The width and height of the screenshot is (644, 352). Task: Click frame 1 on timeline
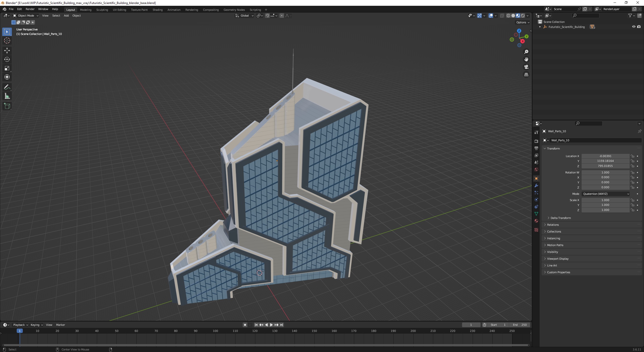click(x=19, y=331)
